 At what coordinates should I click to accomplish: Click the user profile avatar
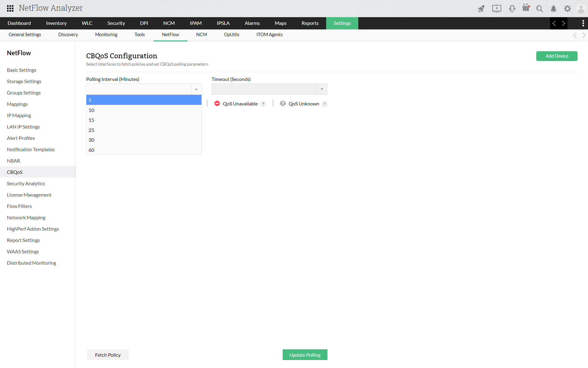click(x=581, y=9)
